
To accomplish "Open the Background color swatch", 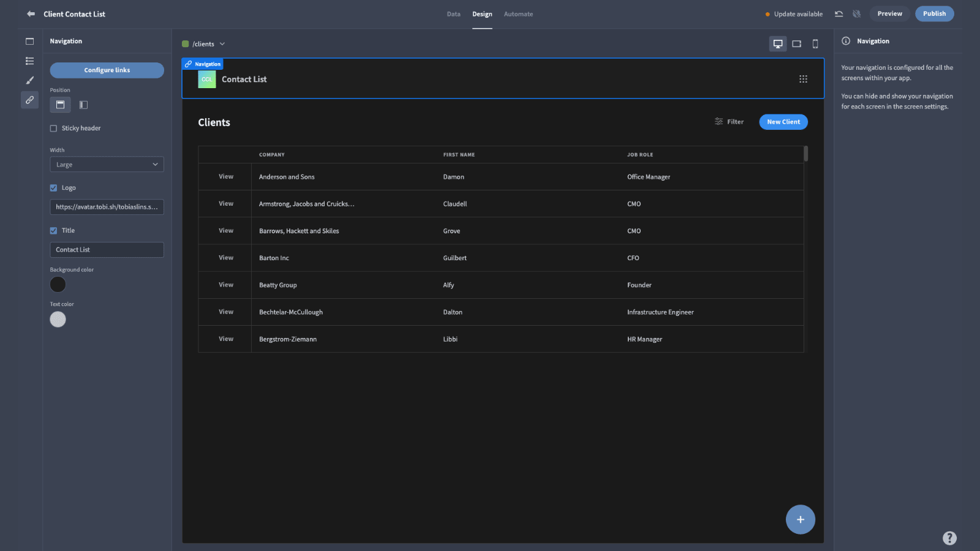I will click(x=58, y=284).
